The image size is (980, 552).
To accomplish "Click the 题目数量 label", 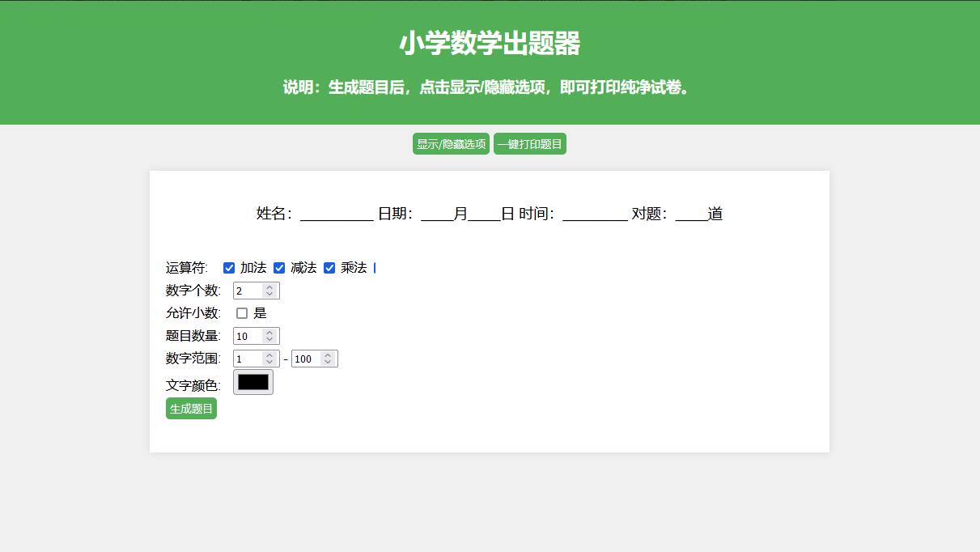I will coord(193,336).
